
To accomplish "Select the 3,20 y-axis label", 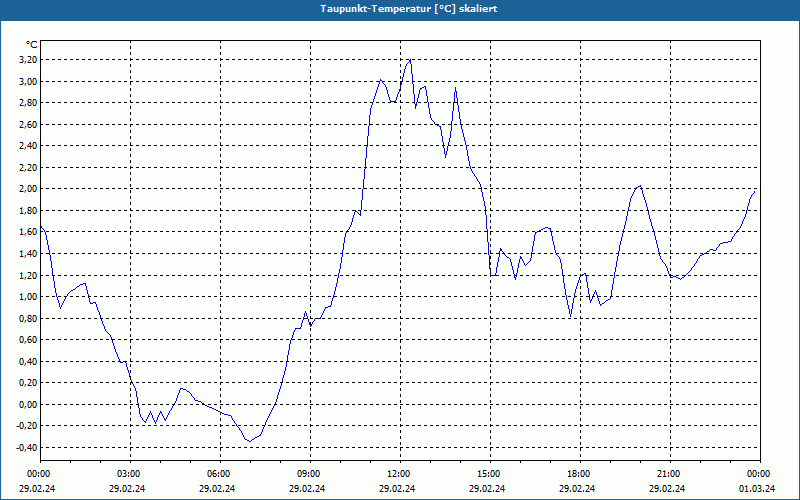I will click(x=28, y=60).
